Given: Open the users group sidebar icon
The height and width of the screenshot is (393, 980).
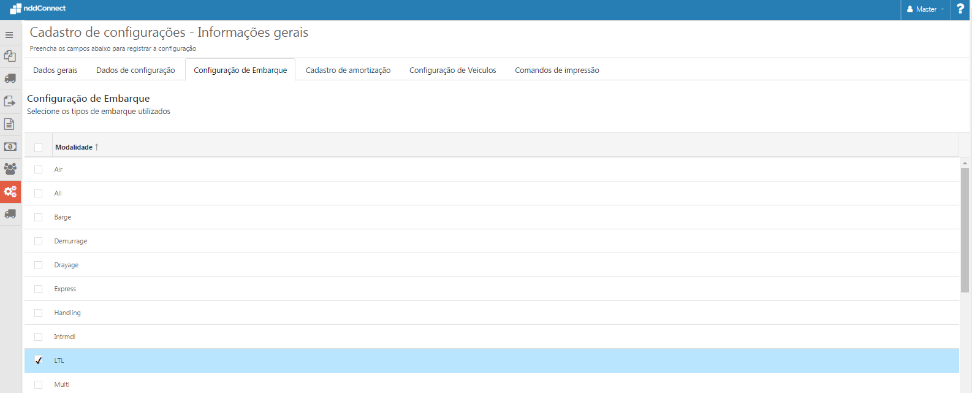Looking at the screenshot, I should [x=10, y=169].
